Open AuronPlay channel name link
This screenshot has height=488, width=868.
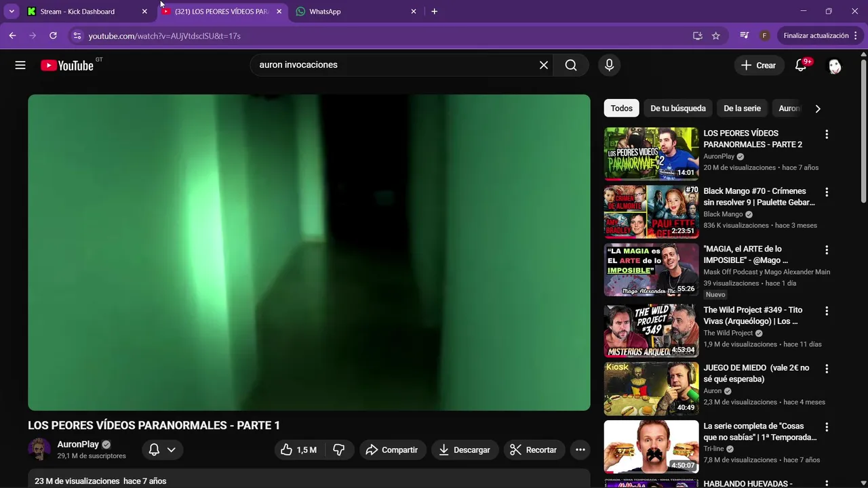(x=79, y=445)
